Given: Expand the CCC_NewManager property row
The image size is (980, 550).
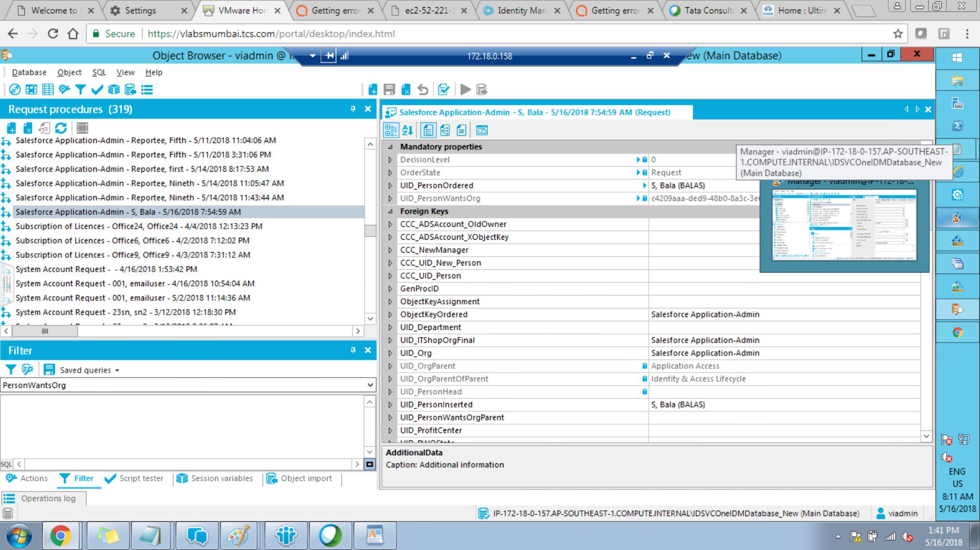Looking at the screenshot, I should [390, 250].
